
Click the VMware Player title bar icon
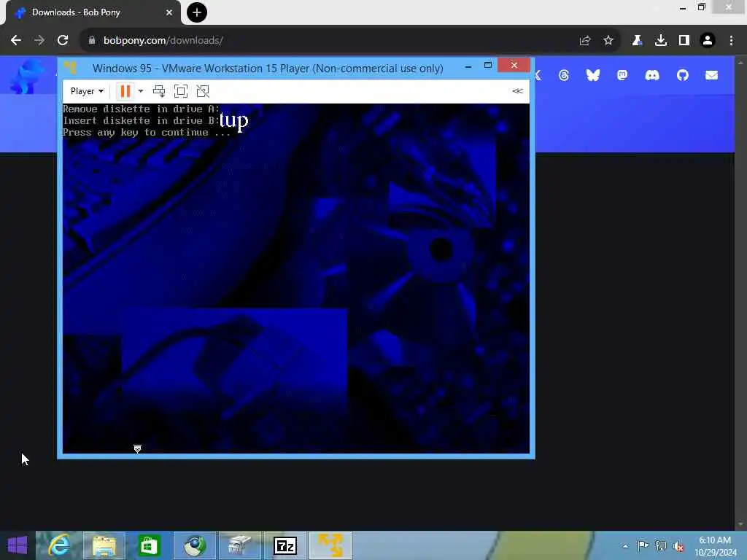(71, 68)
